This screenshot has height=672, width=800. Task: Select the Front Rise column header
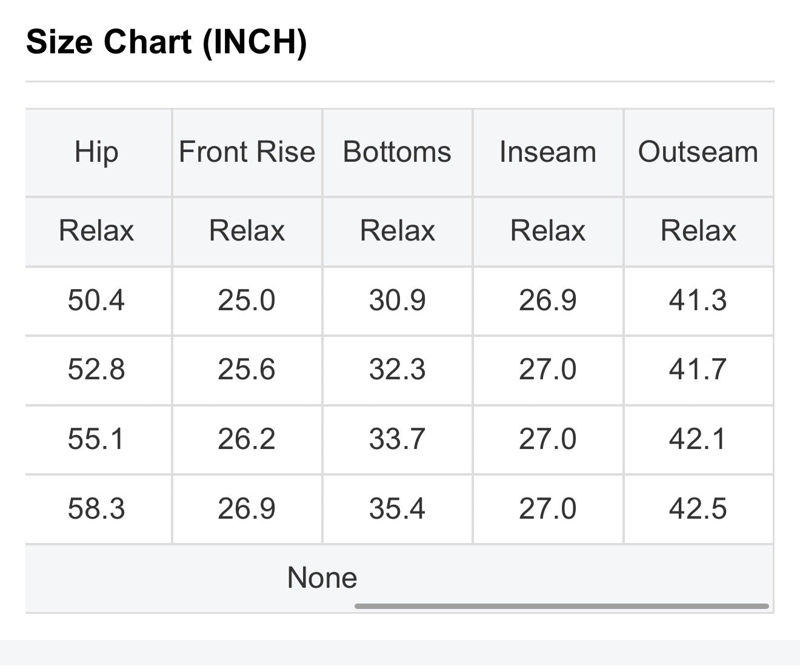tap(247, 151)
